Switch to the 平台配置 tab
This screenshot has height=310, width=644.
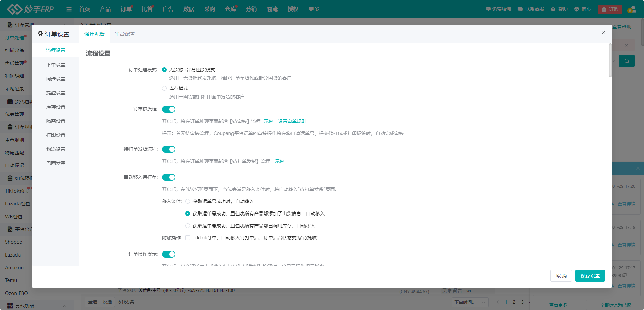tap(125, 34)
